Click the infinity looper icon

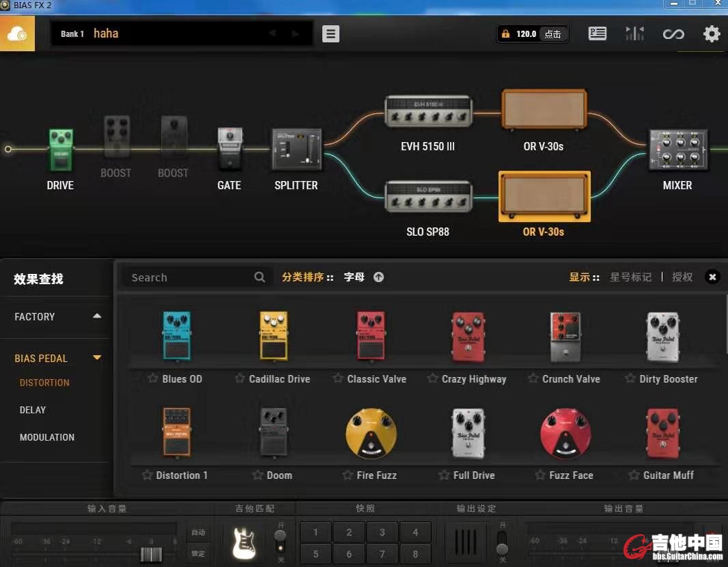tap(673, 33)
